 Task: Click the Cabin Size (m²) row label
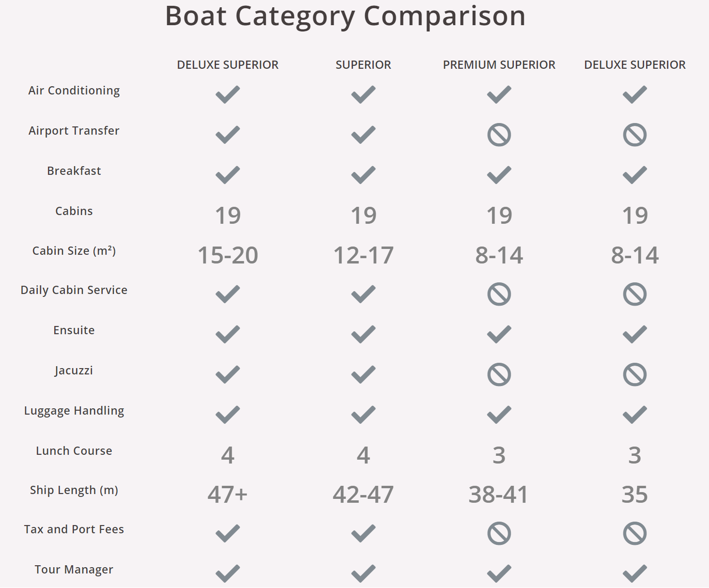click(74, 251)
